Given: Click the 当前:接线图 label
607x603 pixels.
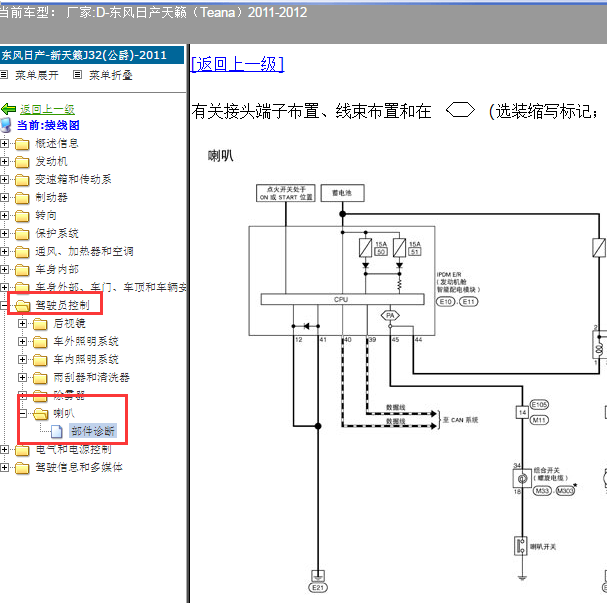Looking at the screenshot, I should 48,125.
